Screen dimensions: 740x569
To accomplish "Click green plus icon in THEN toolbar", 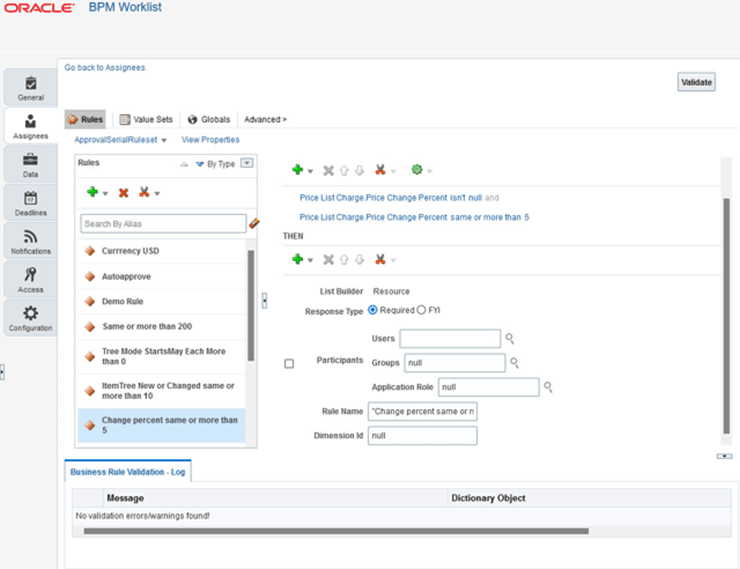I will 297,259.
